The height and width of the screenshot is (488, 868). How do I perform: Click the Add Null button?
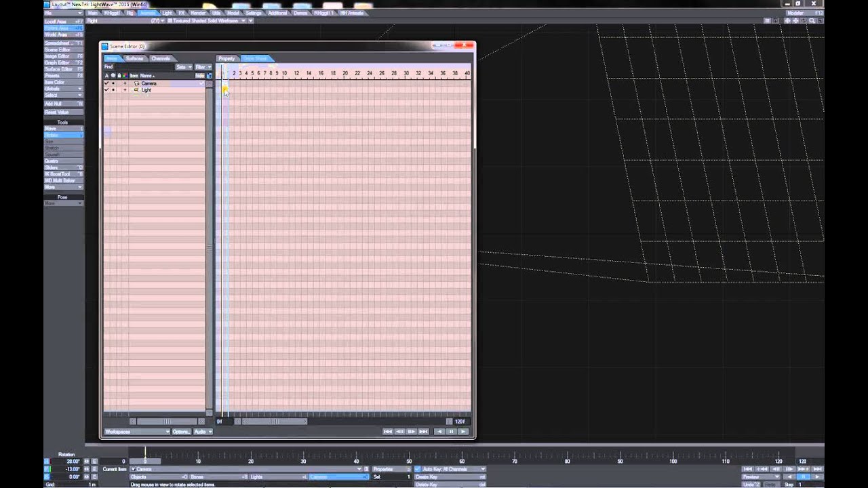coord(64,104)
